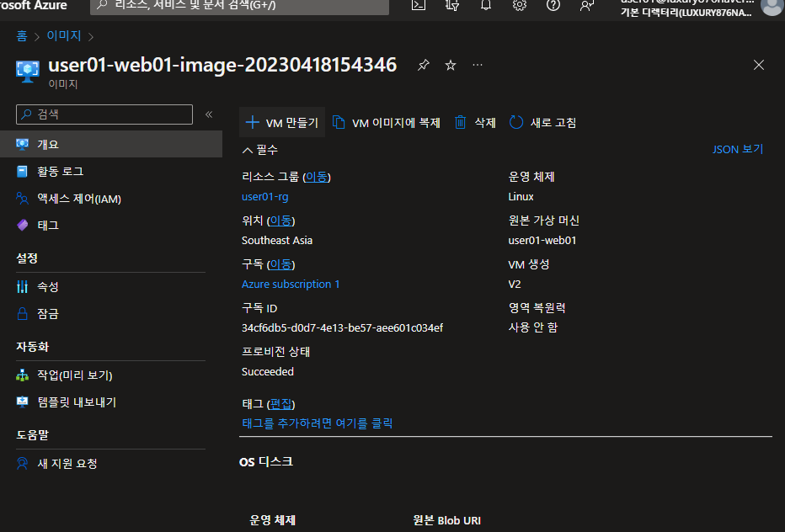Viewport: 785px width, 532px height.
Task: Select 개요 in the left menu
Action: tap(111, 144)
